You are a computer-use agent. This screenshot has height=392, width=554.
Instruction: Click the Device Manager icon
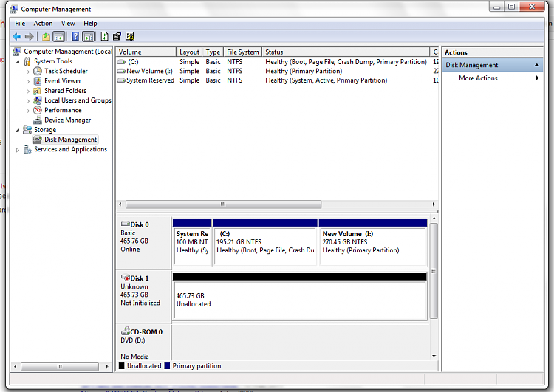(38, 120)
